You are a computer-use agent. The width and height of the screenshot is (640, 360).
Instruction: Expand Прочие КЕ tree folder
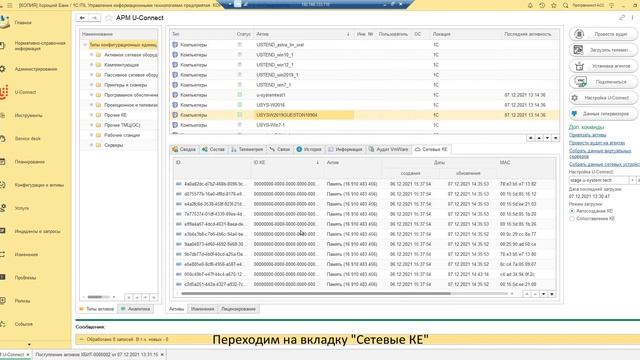pos(91,115)
